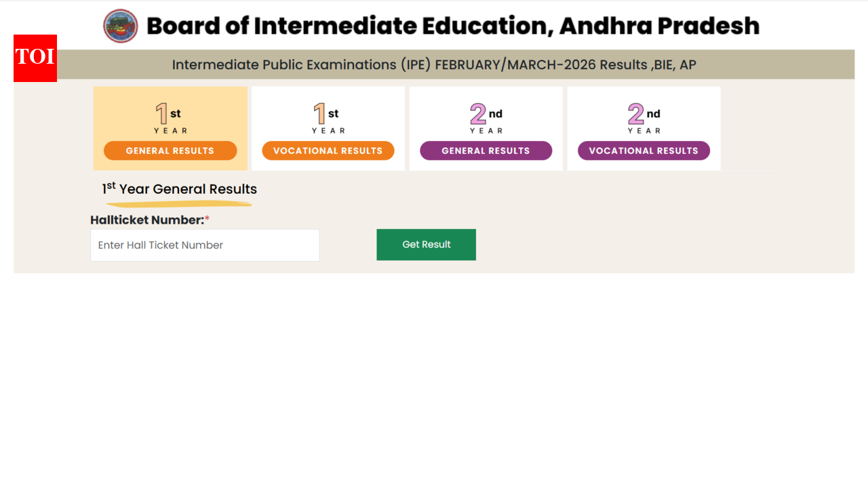Click the Hallticket Number label

pos(147,220)
